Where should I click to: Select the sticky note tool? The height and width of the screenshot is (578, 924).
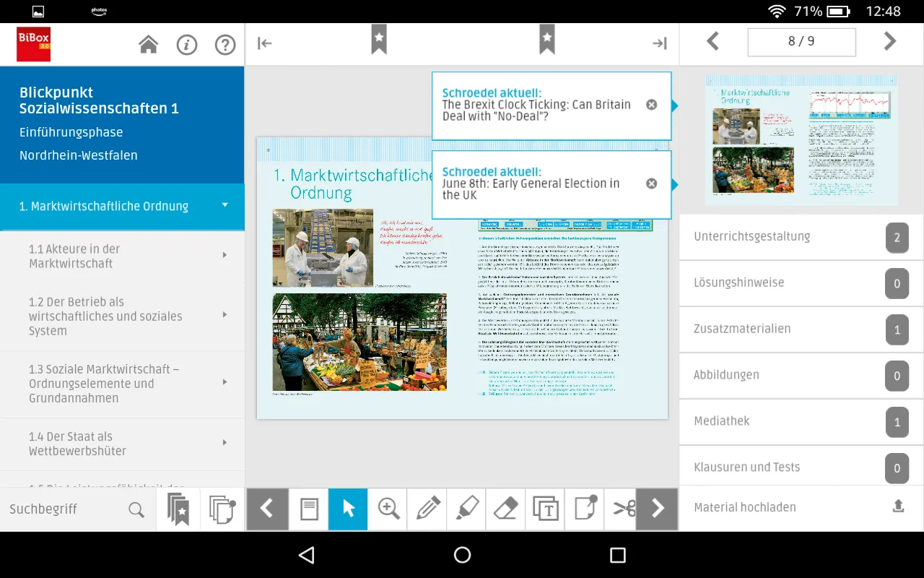coord(583,509)
